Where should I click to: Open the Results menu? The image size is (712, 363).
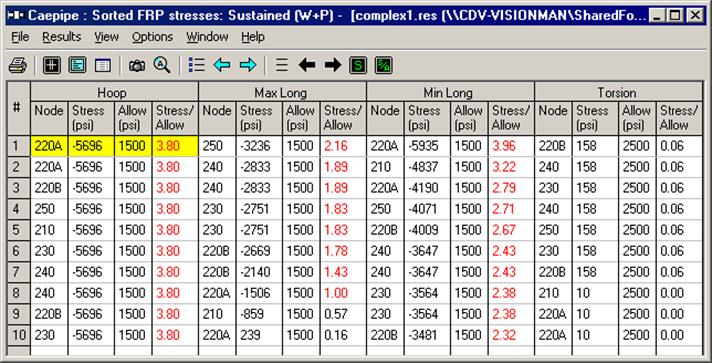point(62,37)
